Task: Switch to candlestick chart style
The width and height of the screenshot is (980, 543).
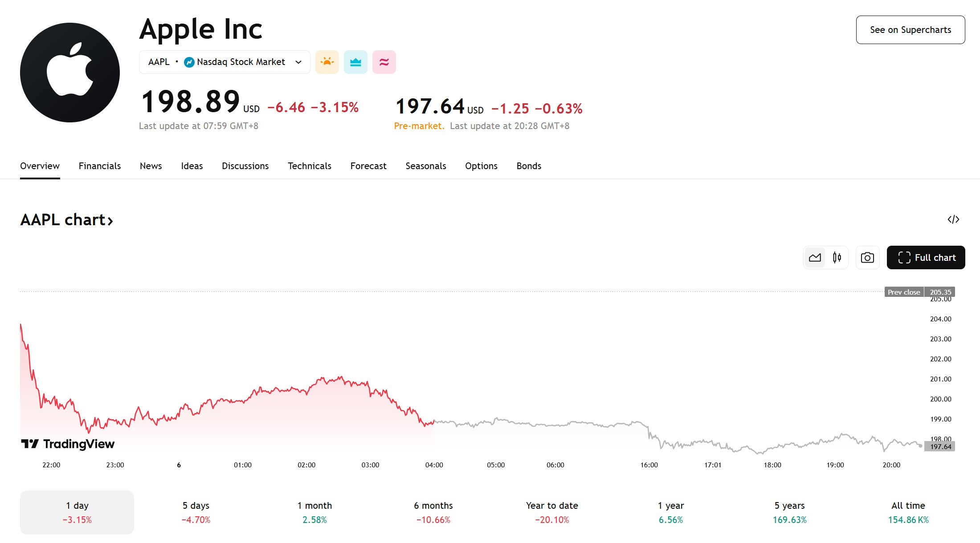Action: coord(837,258)
